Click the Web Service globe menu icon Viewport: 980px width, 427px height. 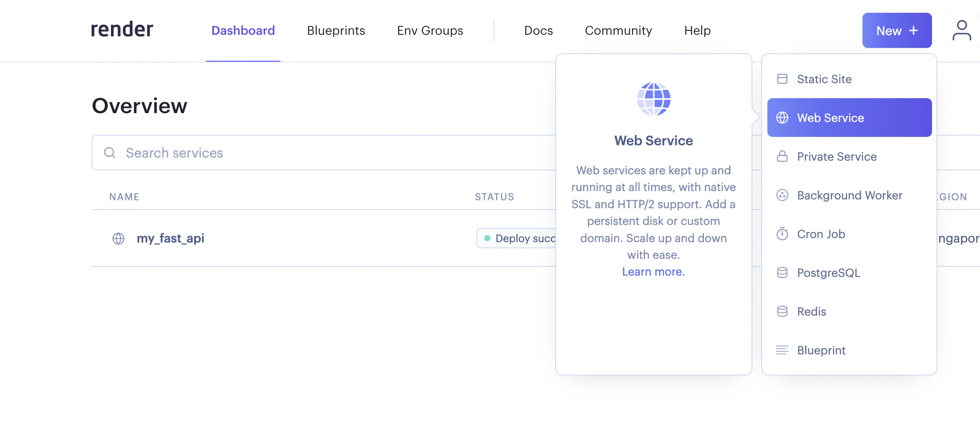click(782, 118)
